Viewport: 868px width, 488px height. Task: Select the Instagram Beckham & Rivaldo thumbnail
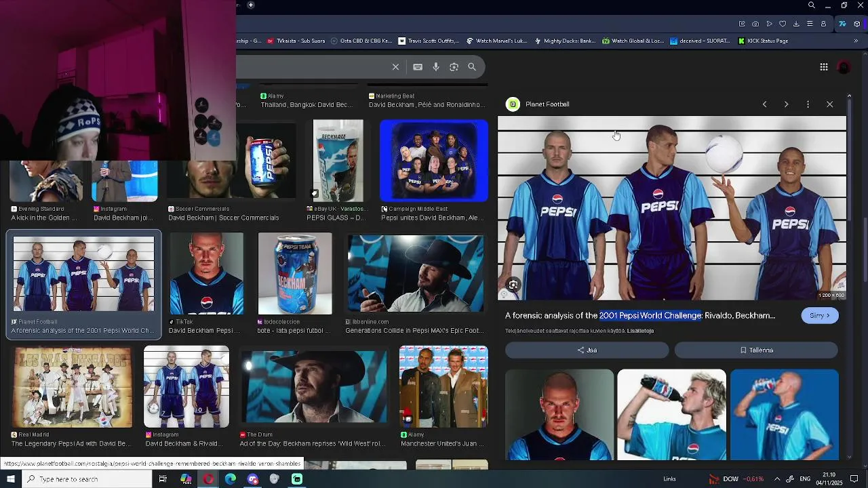pos(186,387)
